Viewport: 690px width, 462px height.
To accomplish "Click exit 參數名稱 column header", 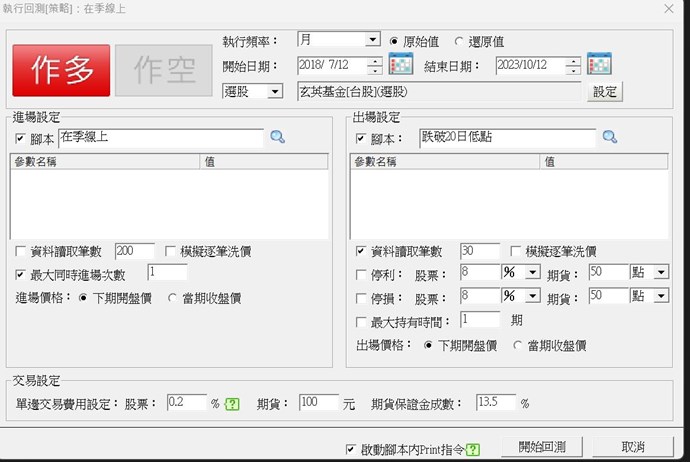I will click(x=445, y=162).
